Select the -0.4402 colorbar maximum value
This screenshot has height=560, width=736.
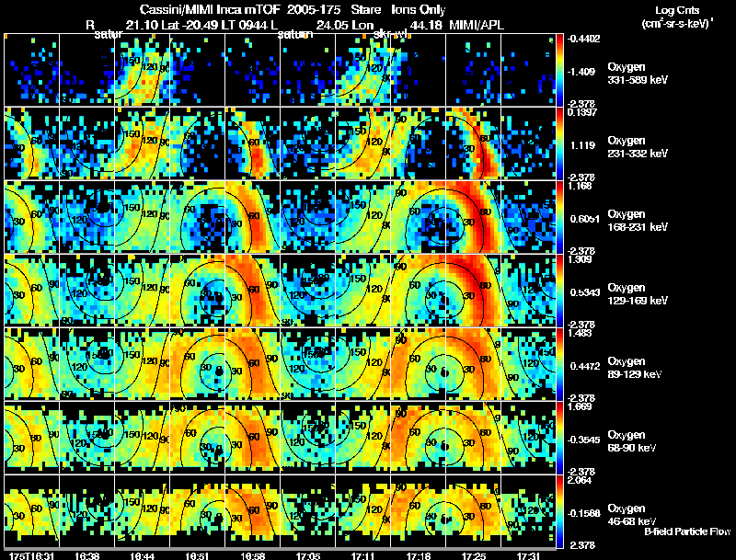coord(583,39)
